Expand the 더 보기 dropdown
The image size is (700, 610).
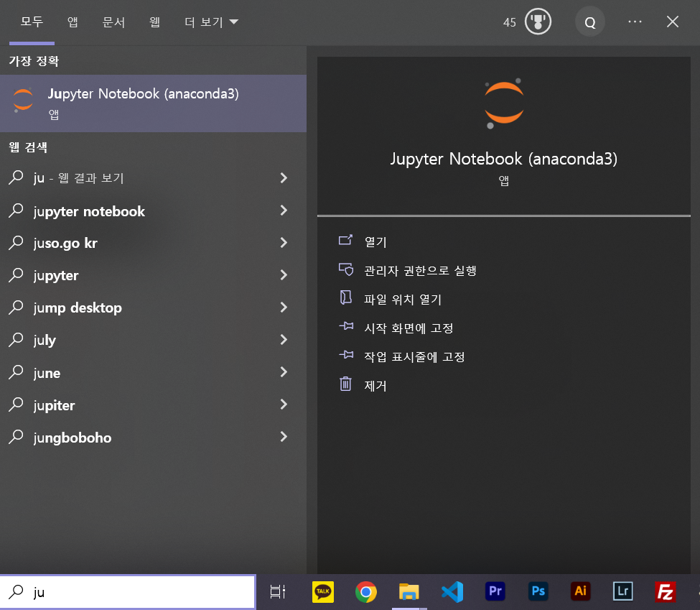point(212,22)
